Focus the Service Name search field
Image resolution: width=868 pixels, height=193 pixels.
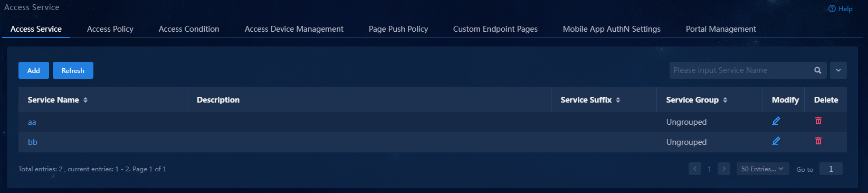[x=741, y=70]
